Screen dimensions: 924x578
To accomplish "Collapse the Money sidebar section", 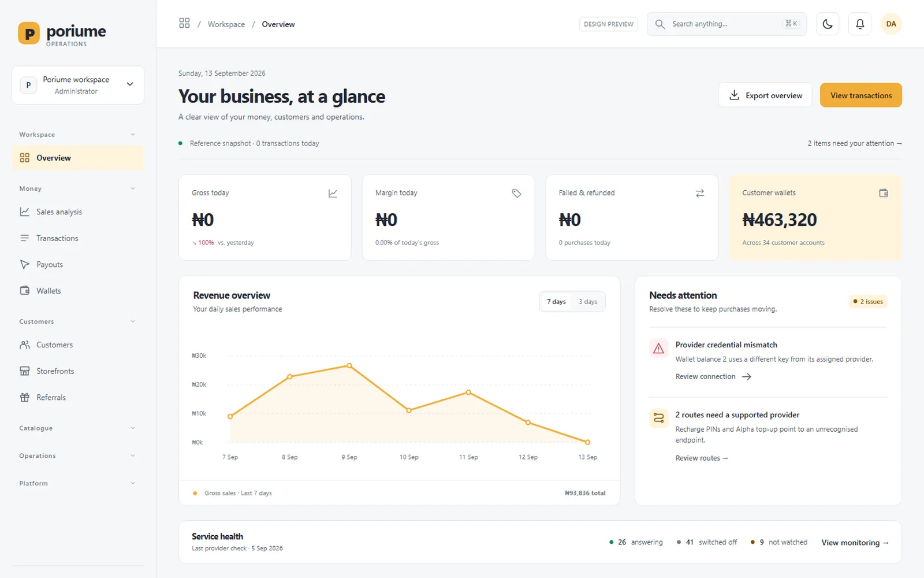I will click(x=78, y=188).
